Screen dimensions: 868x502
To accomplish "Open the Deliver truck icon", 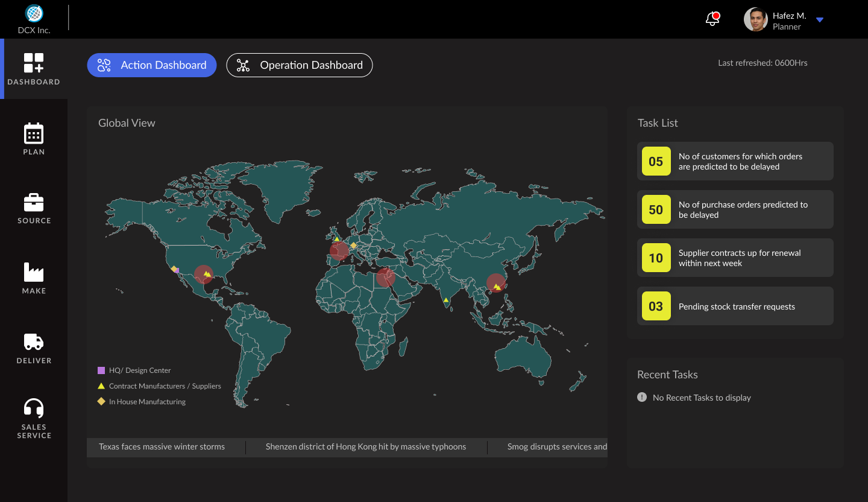I will (x=34, y=342).
